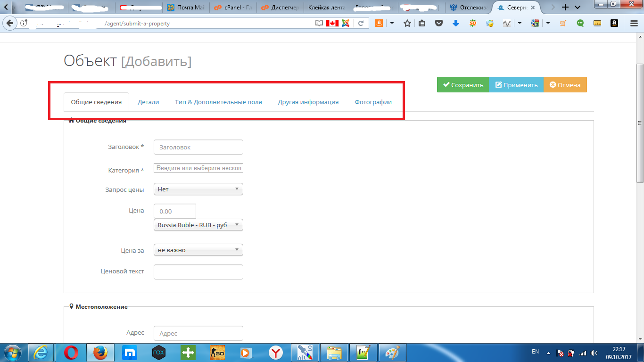644x362 pixels.
Task: Focus the Заголовок text field
Action: (198, 147)
